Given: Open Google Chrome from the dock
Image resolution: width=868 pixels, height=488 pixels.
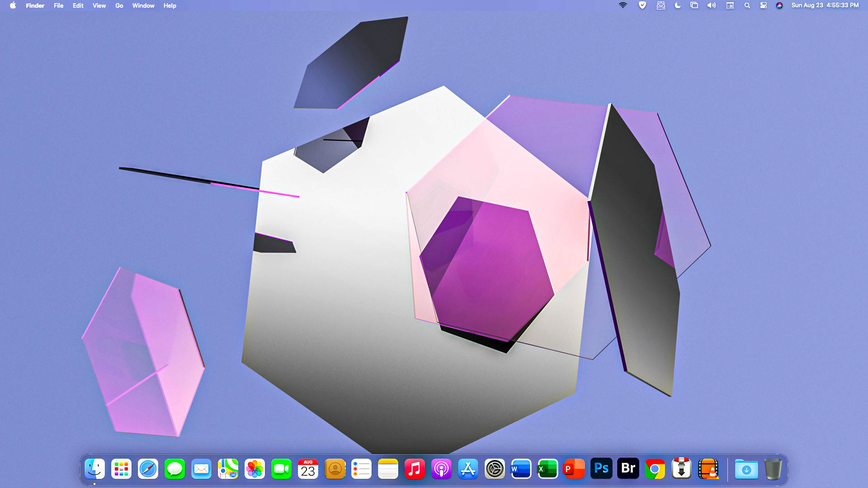Looking at the screenshot, I should coord(655,469).
